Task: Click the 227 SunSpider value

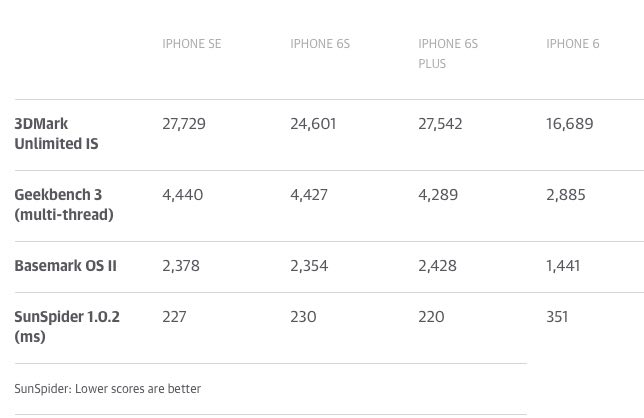Action: (x=174, y=317)
